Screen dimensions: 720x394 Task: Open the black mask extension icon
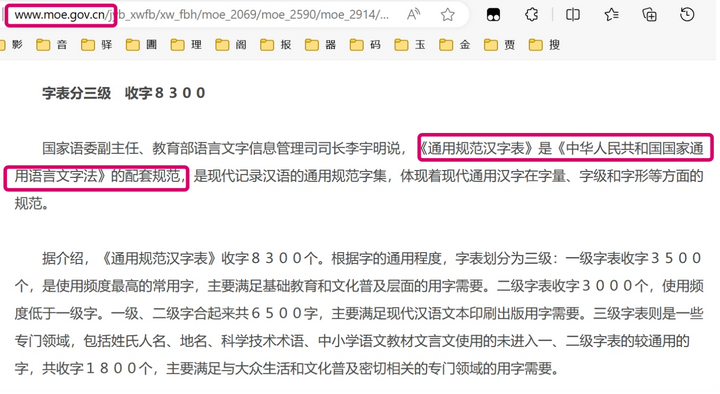tap(493, 15)
